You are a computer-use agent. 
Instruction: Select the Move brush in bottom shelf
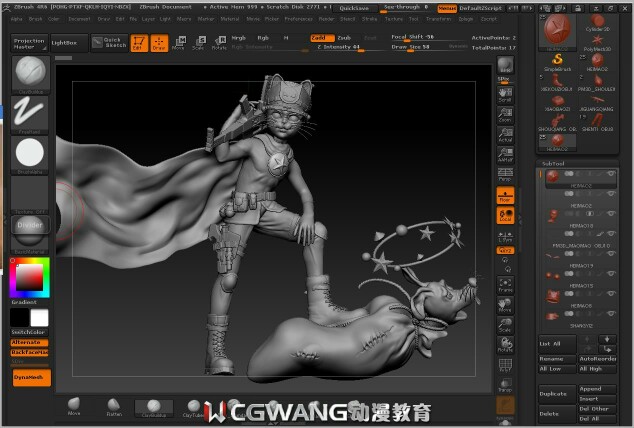[74, 407]
